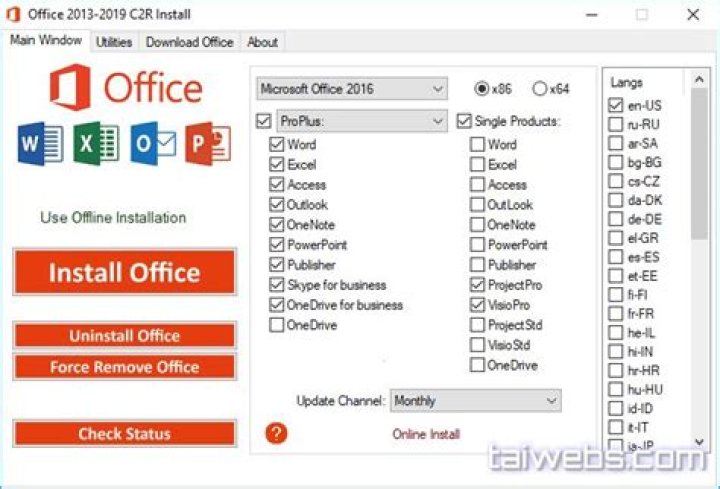Click the Word application icon
This screenshot has height=489, width=720.
point(40,144)
